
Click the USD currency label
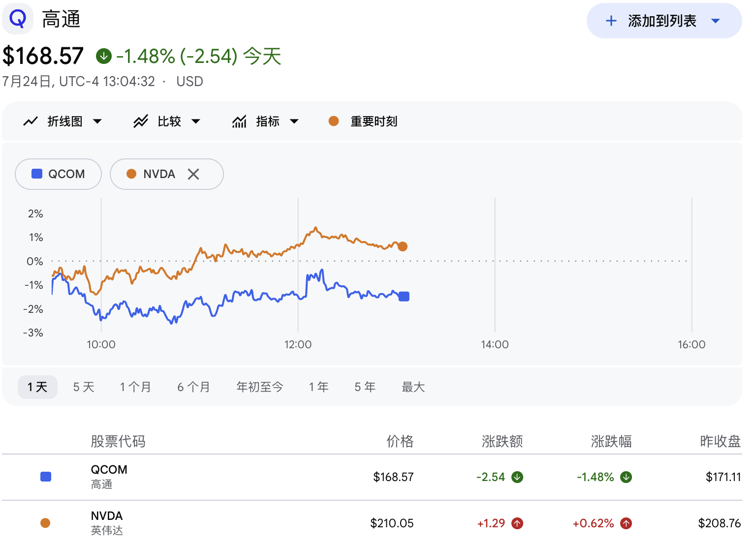(x=189, y=81)
